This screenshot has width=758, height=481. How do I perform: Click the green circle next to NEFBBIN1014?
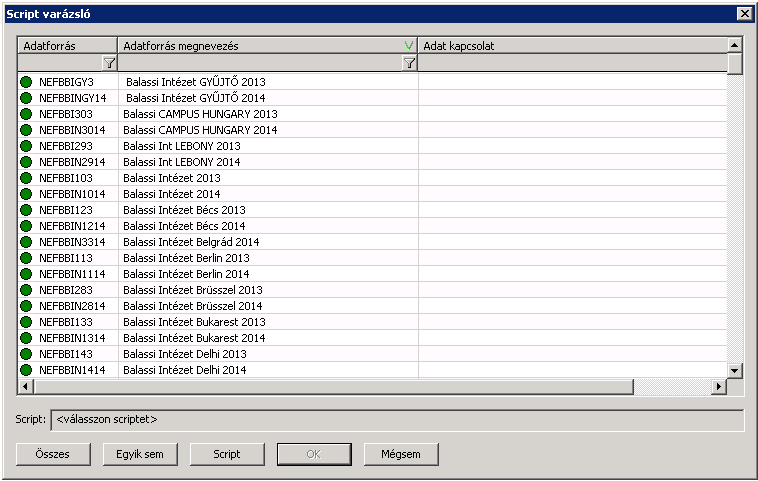coord(26,194)
